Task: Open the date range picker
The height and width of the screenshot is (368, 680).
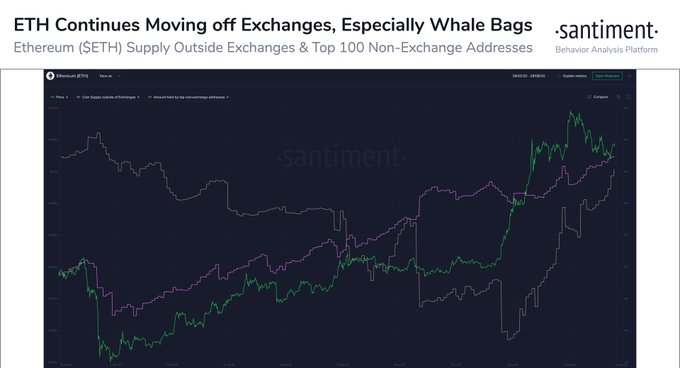Action: pos(529,76)
